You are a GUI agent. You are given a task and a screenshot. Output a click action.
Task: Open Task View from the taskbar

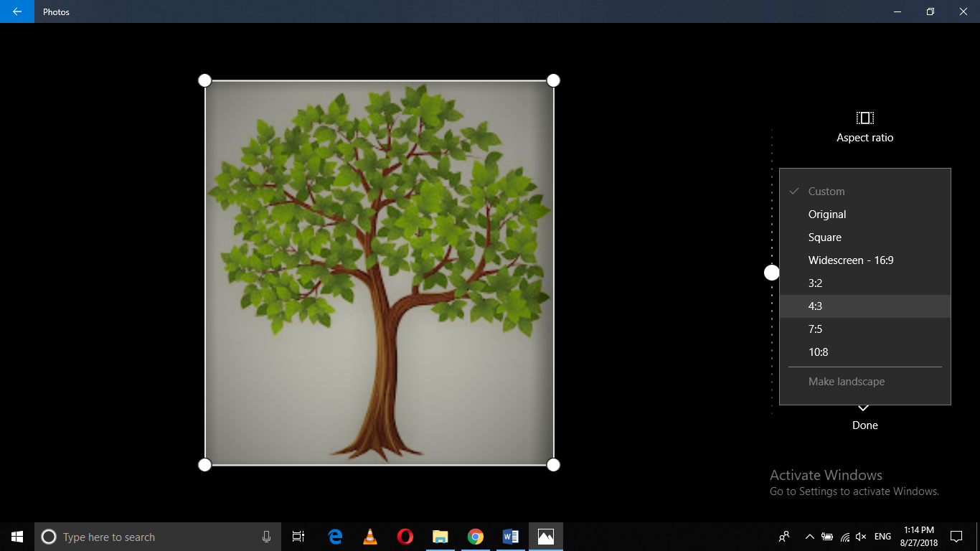[298, 536]
